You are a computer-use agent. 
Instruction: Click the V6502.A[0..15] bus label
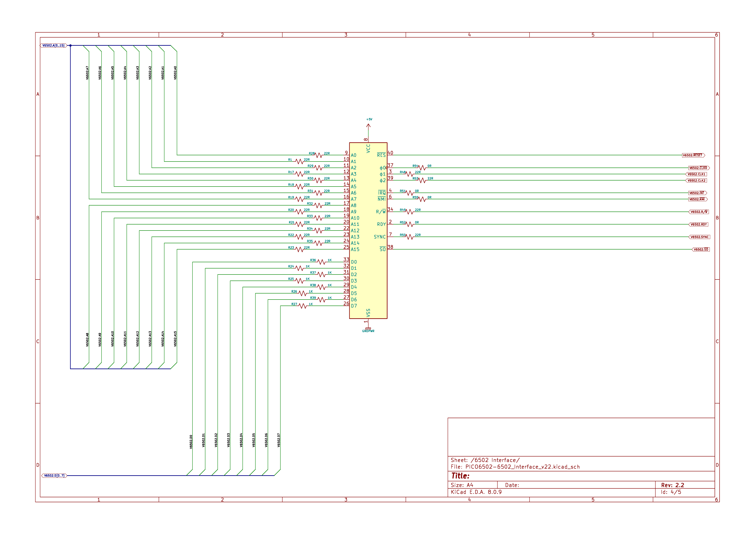[54, 45]
